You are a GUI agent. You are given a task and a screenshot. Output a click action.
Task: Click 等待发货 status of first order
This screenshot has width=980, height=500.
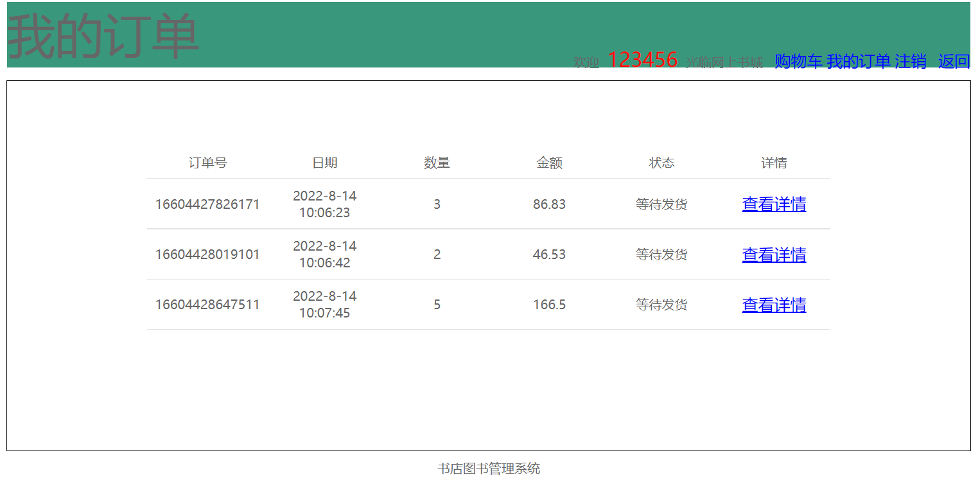tap(661, 204)
